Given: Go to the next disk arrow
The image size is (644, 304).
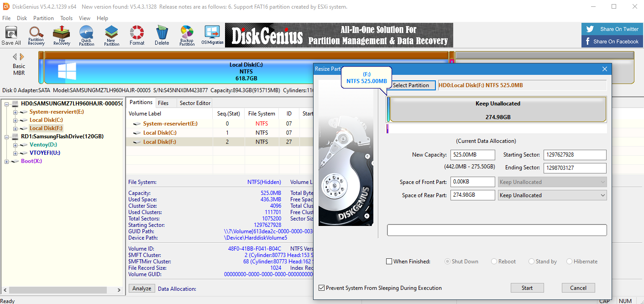Looking at the screenshot, I should [x=21, y=57].
